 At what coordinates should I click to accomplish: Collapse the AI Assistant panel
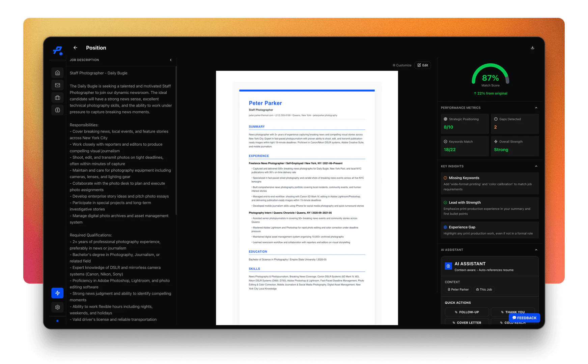point(536,250)
